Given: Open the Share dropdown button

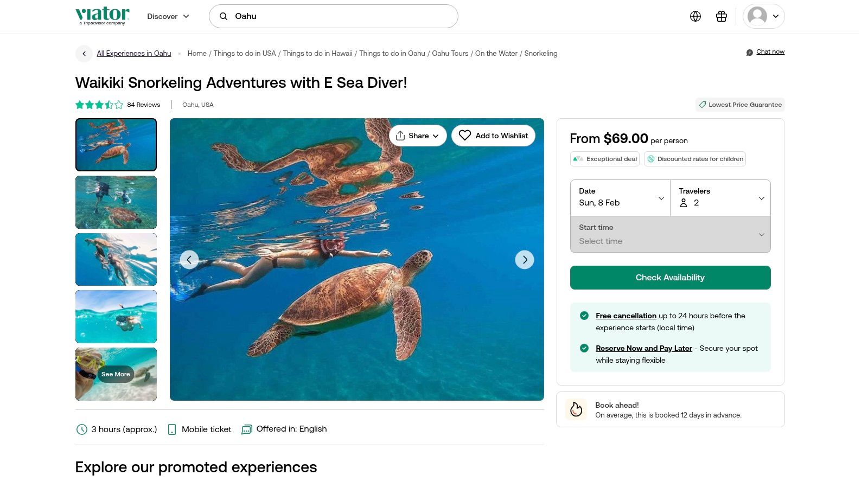Looking at the screenshot, I should pos(417,136).
